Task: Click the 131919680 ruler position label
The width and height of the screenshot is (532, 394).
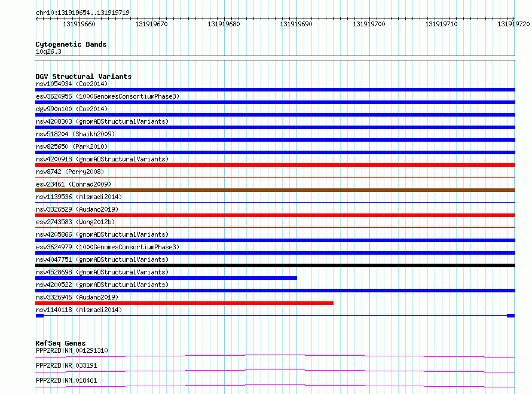Action: point(224,24)
